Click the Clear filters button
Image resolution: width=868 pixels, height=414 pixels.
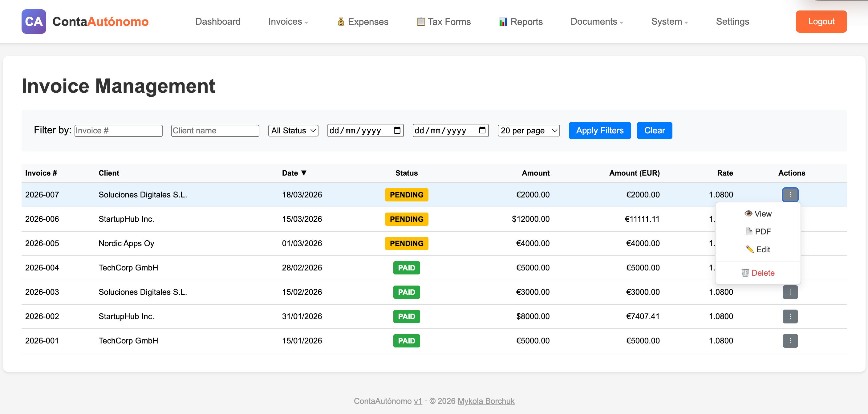(x=654, y=130)
